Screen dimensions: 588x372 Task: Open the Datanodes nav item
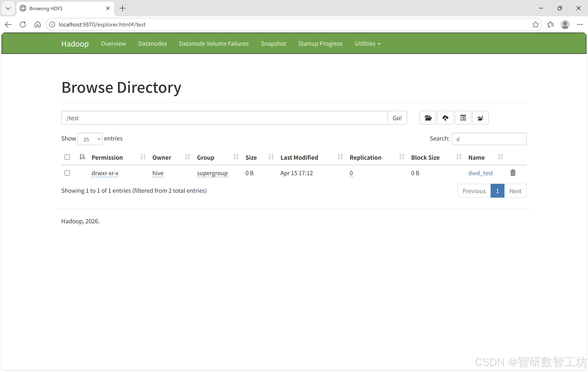pyautogui.click(x=153, y=44)
